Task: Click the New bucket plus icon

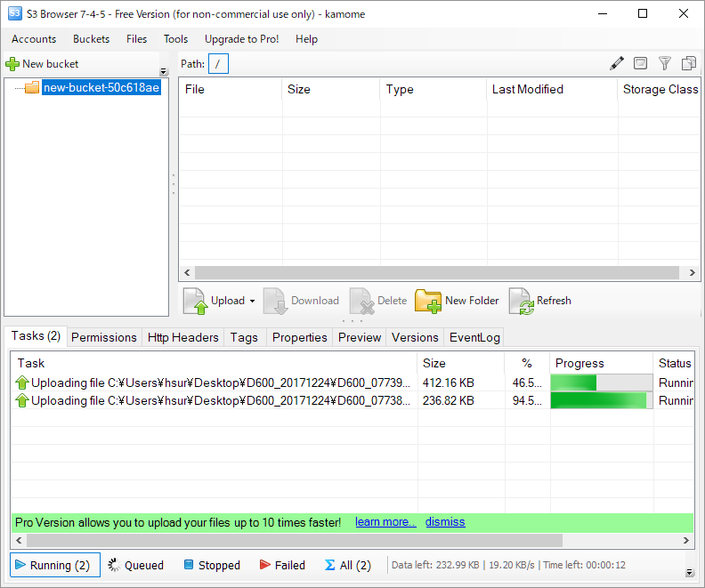Action: tap(12, 64)
